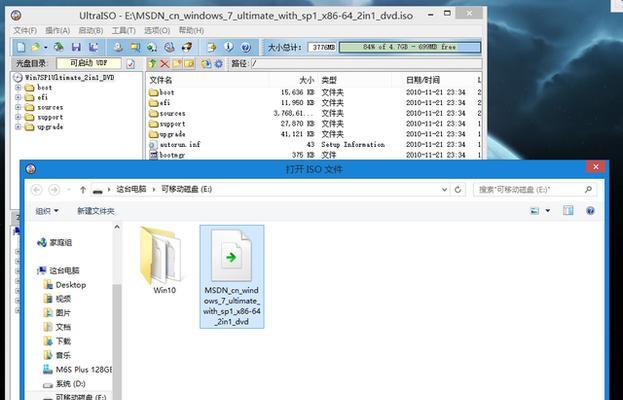Expand the sources folder in UltraISO tree
The width and height of the screenshot is (623, 400).
coord(18,107)
